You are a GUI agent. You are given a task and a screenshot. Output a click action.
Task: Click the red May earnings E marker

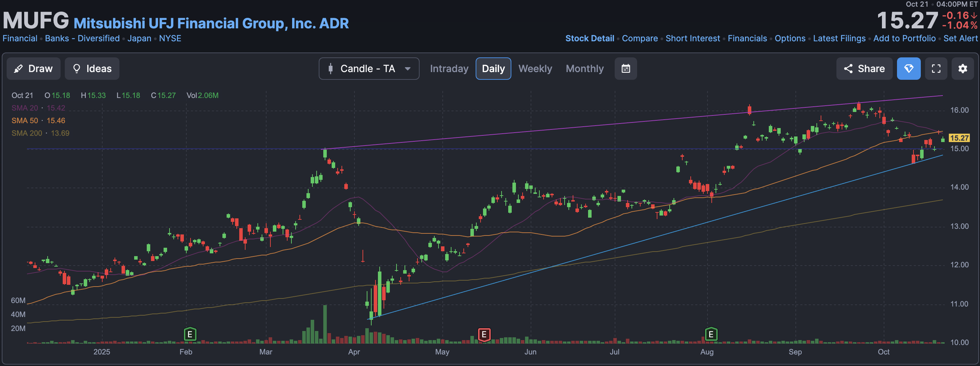[x=484, y=335]
